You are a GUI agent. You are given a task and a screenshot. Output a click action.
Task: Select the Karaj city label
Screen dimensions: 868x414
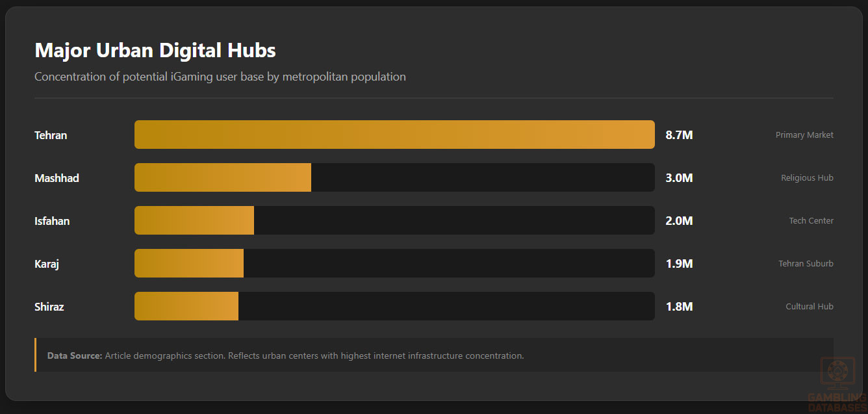tap(47, 264)
